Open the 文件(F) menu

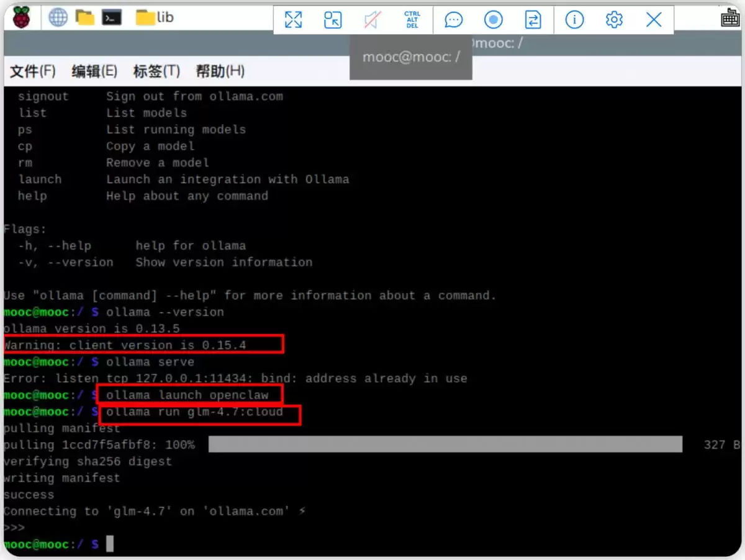(x=32, y=71)
